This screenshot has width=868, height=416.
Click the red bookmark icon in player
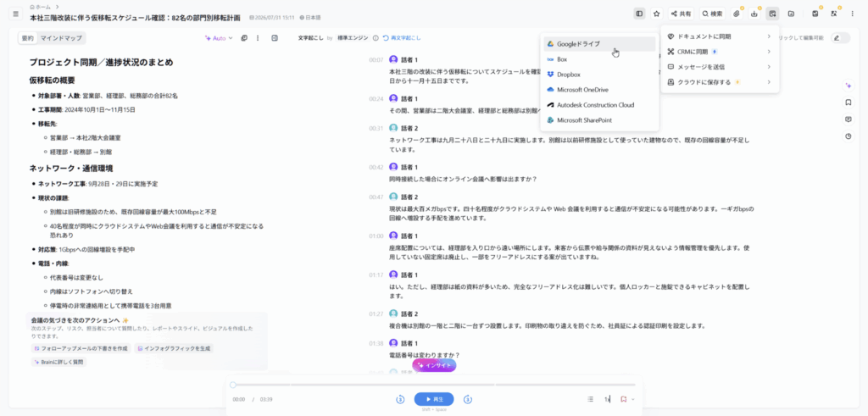(623, 399)
